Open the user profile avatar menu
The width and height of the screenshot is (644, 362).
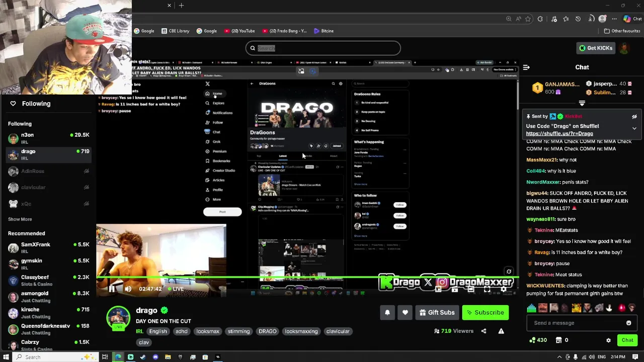[624, 48]
